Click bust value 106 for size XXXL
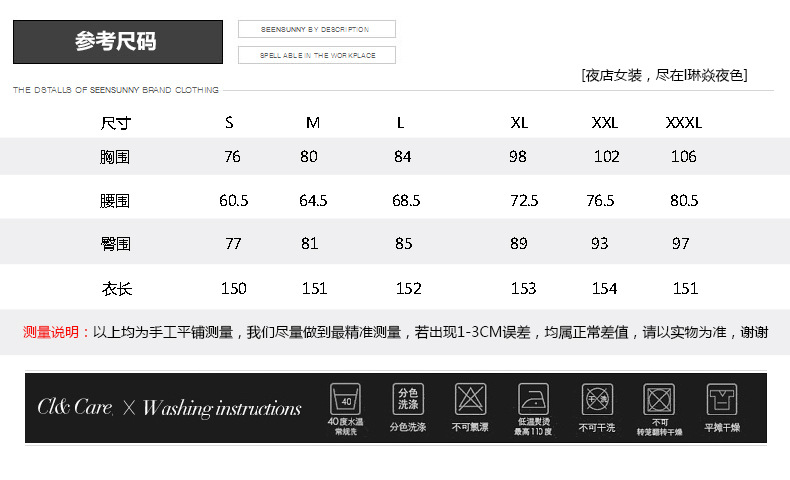 684,157
